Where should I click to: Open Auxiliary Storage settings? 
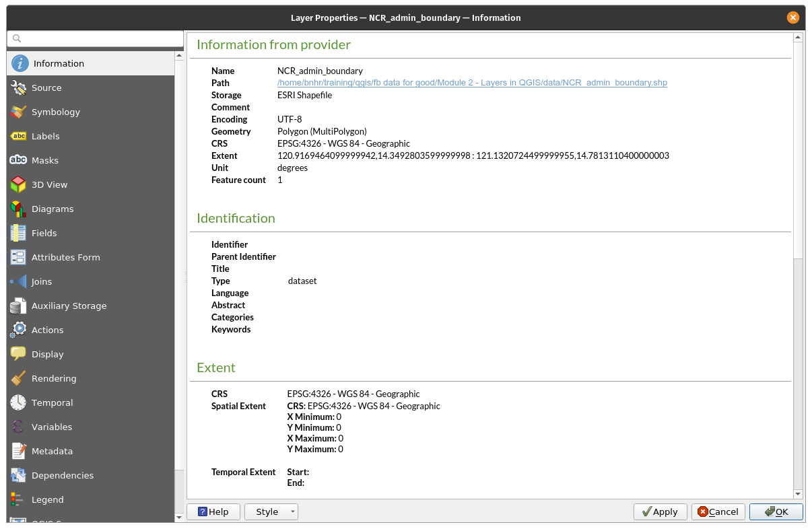pyautogui.click(x=19, y=306)
